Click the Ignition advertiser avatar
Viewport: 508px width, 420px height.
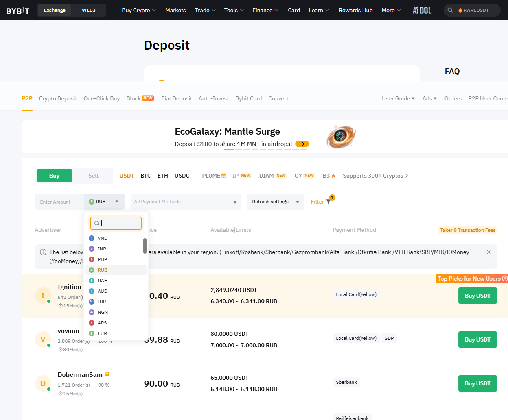pyautogui.click(x=43, y=296)
